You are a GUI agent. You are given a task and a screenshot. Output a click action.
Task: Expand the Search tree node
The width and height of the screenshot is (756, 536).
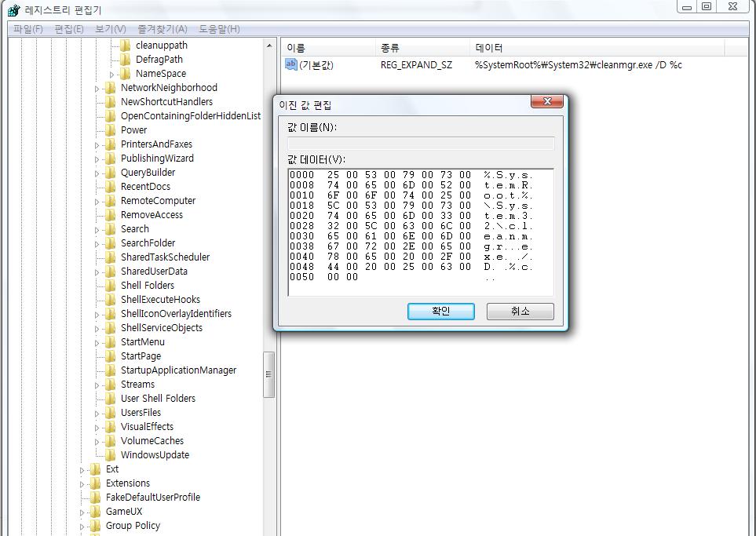(97, 230)
